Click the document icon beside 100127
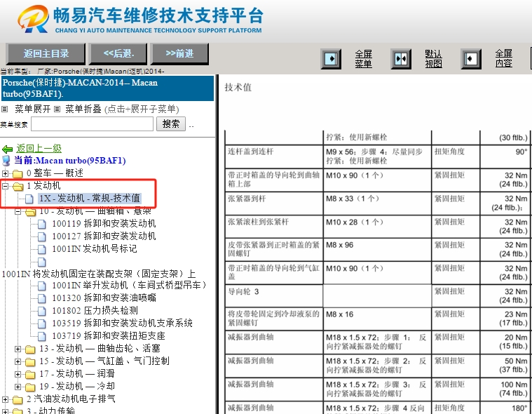The image size is (532, 414). (42, 236)
